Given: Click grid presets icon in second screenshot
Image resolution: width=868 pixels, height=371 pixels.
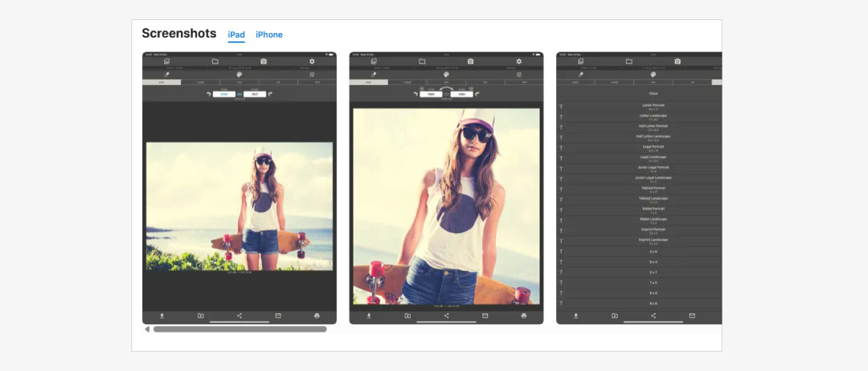Looking at the screenshot, I should [x=518, y=74].
